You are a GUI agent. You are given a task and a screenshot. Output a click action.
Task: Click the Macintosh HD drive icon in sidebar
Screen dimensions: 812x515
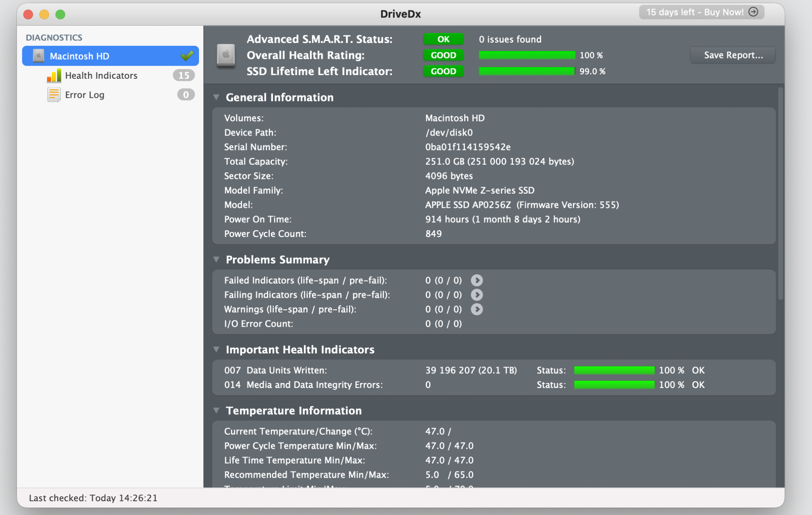pyautogui.click(x=39, y=56)
